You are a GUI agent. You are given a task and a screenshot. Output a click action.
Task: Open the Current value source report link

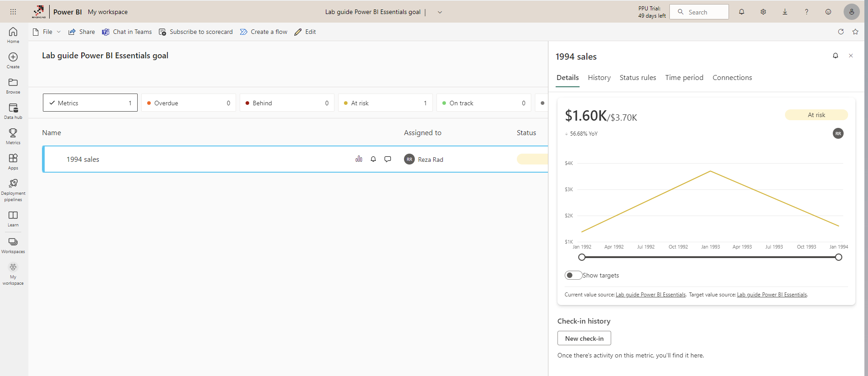(x=650, y=295)
